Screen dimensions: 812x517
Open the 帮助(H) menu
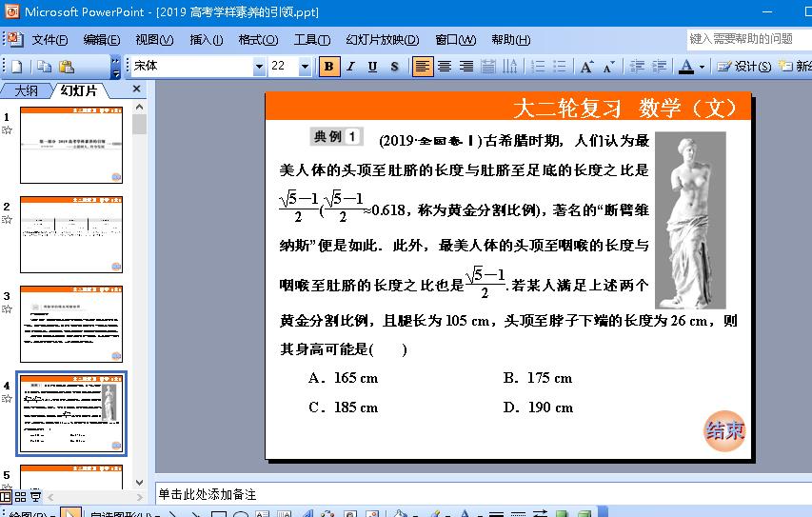coord(510,40)
